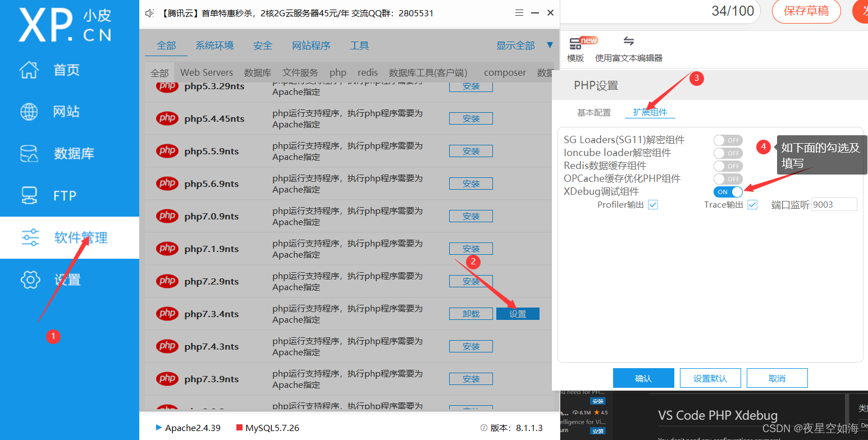
Task: Open the hamburger menu in software manager
Action: (x=519, y=12)
